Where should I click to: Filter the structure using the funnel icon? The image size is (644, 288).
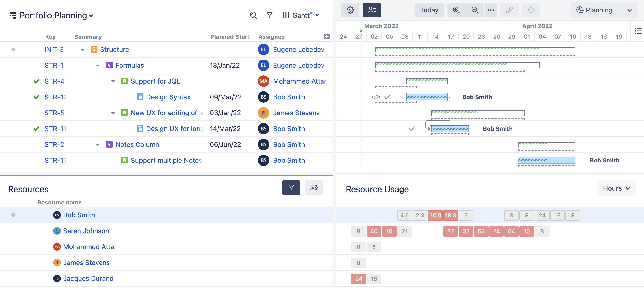(x=269, y=15)
